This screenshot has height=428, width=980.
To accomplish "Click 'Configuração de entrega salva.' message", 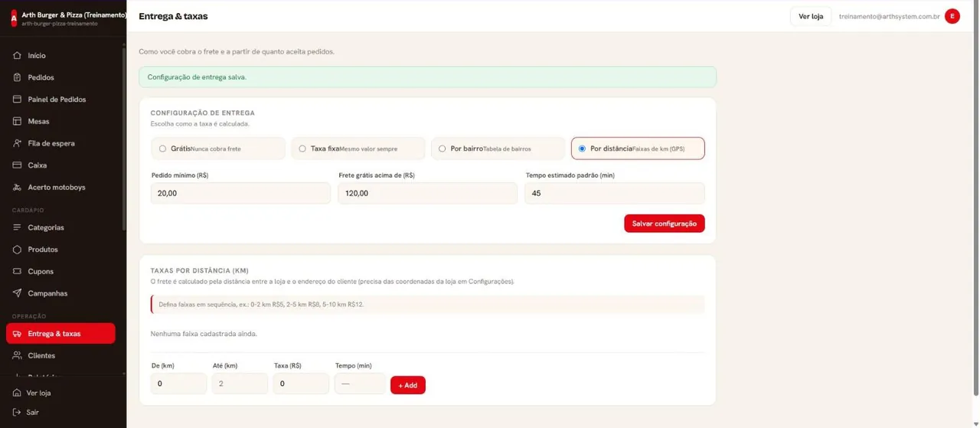I will click(x=197, y=77).
